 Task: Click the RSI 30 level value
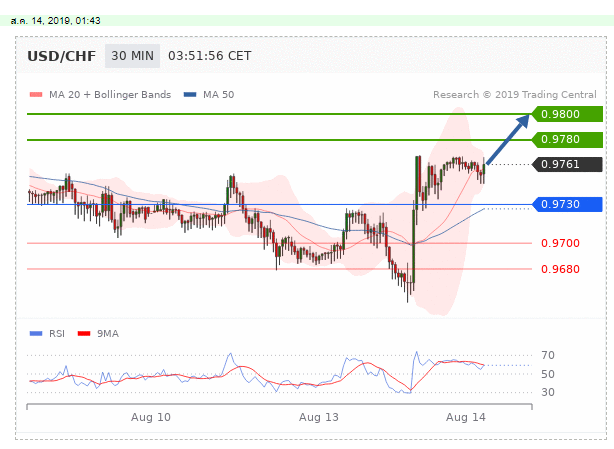pos(548,392)
